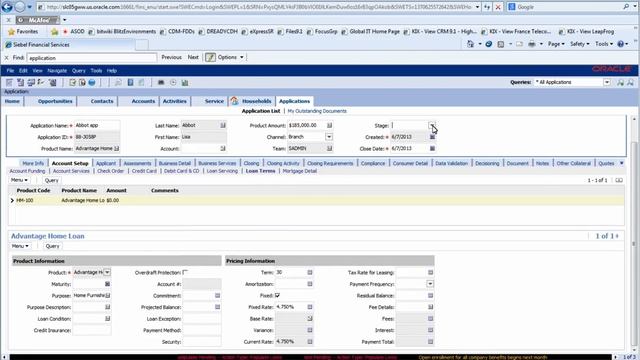The height and width of the screenshot is (360, 640).
Task: Open the Tax Rate for Leasing calculator icon
Action: 431,272
